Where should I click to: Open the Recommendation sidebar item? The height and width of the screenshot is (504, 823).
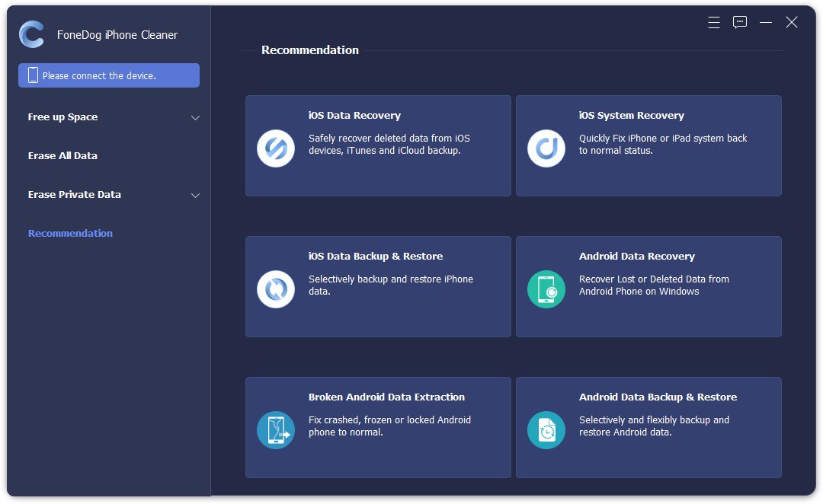[70, 234]
